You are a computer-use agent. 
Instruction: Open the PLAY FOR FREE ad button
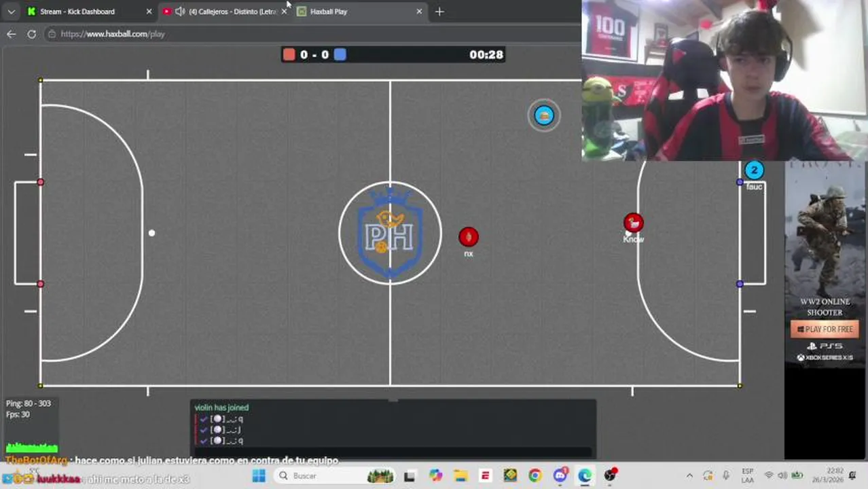[825, 329]
